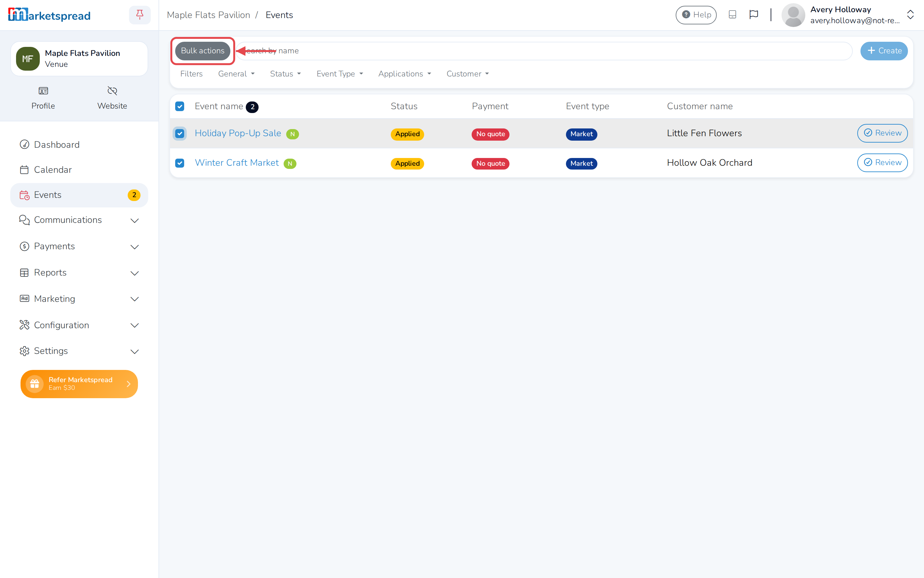Review the Holiday Pop-Up Sale event

(x=882, y=133)
